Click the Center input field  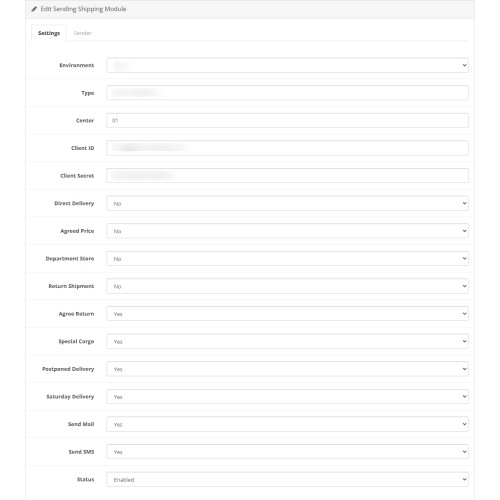click(287, 120)
